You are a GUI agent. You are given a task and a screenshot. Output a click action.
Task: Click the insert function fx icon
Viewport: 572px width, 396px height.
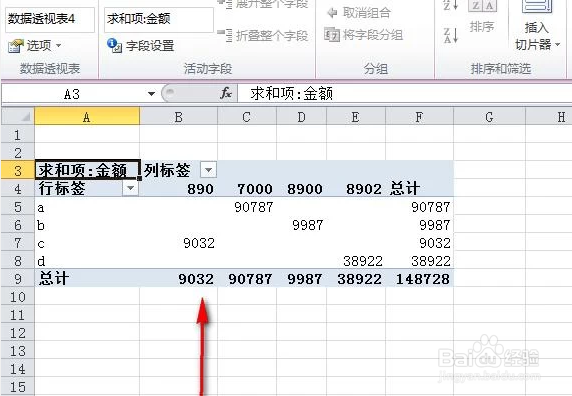tap(226, 93)
